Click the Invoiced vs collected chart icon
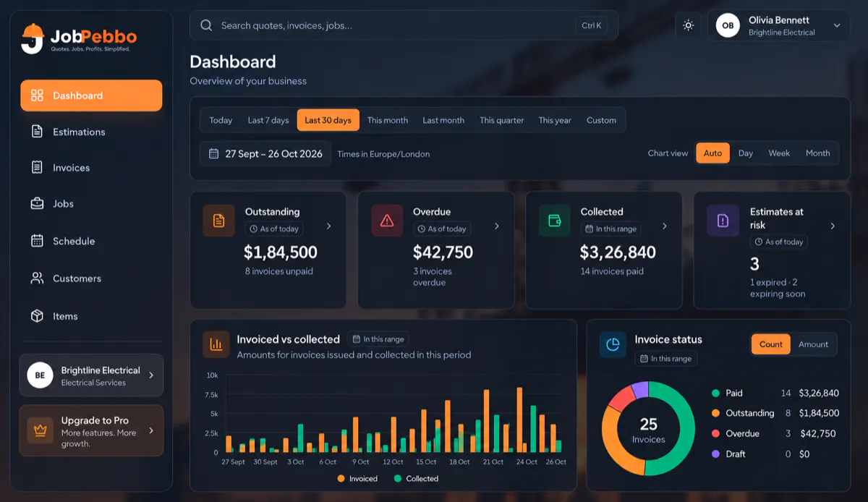The width and height of the screenshot is (868, 502). pyautogui.click(x=216, y=345)
